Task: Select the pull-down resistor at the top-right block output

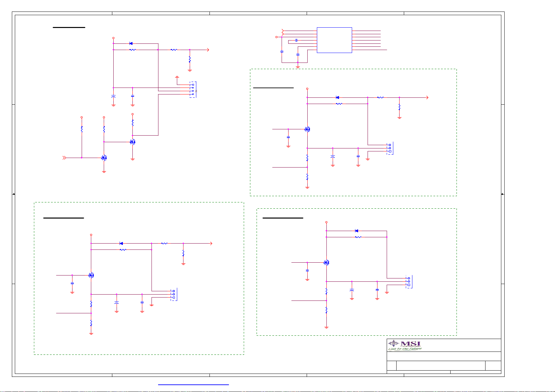Action: [399, 107]
